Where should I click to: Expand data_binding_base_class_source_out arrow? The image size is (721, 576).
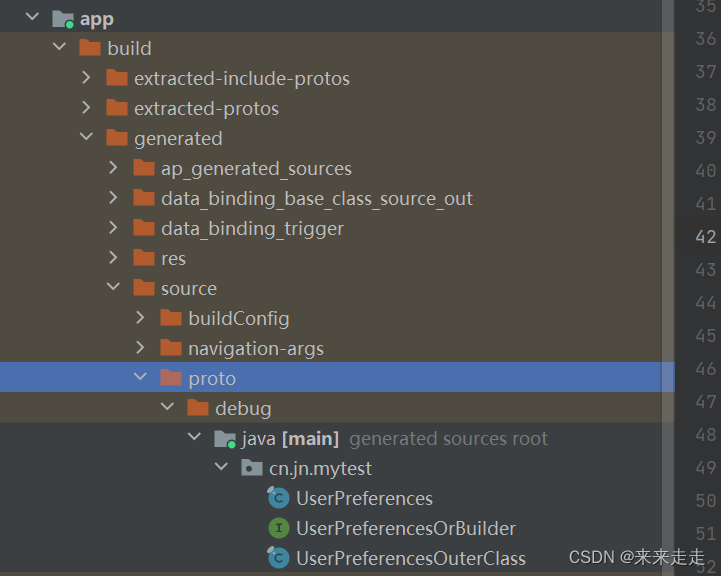[113, 197]
